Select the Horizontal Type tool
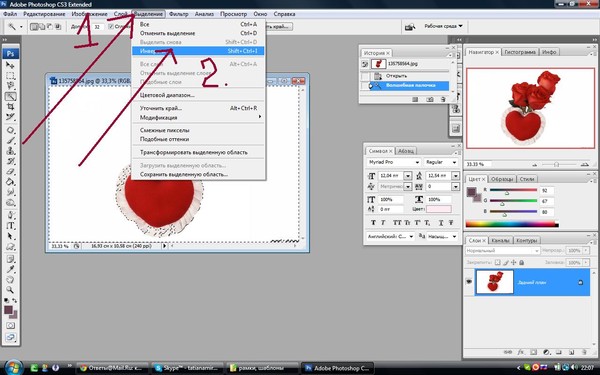Image resolution: width=600 pixels, height=375 pixels. pyautogui.click(x=10, y=226)
